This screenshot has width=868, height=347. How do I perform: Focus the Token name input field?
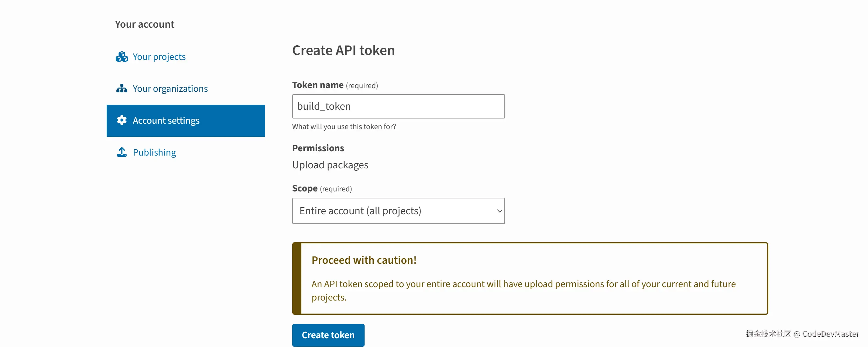coord(398,106)
